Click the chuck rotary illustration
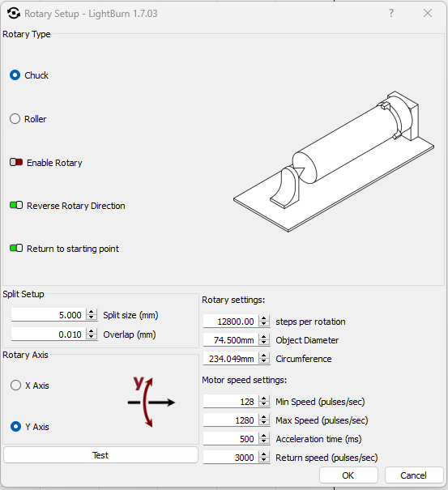The image size is (448, 490). 334,161
